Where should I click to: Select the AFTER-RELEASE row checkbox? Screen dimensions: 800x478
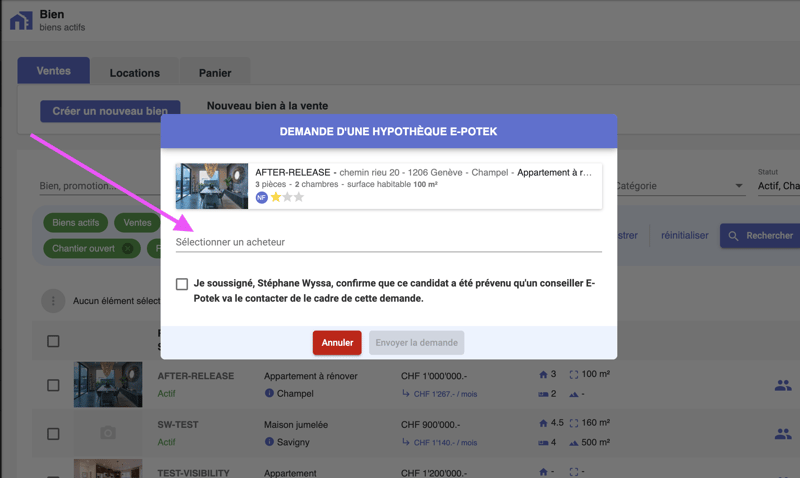pos(53,385)
